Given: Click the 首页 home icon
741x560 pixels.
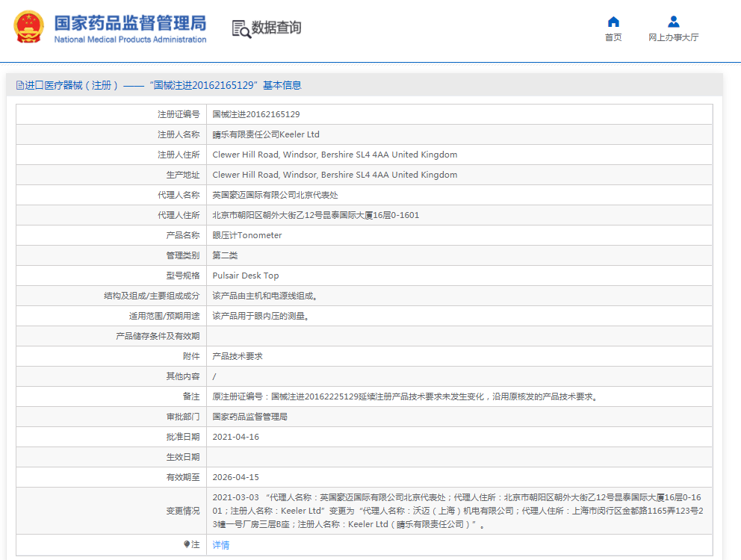Looking at the screenshot, I should point(613,22).
